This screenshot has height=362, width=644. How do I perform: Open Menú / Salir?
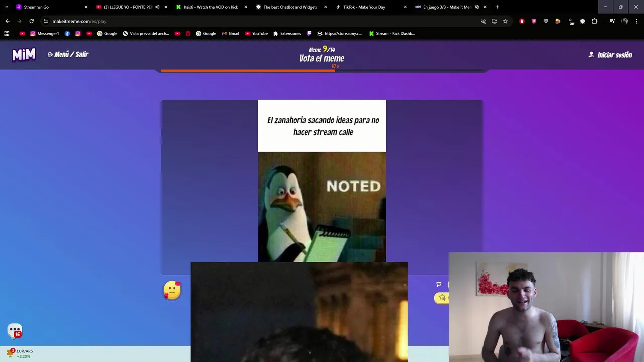68,54
